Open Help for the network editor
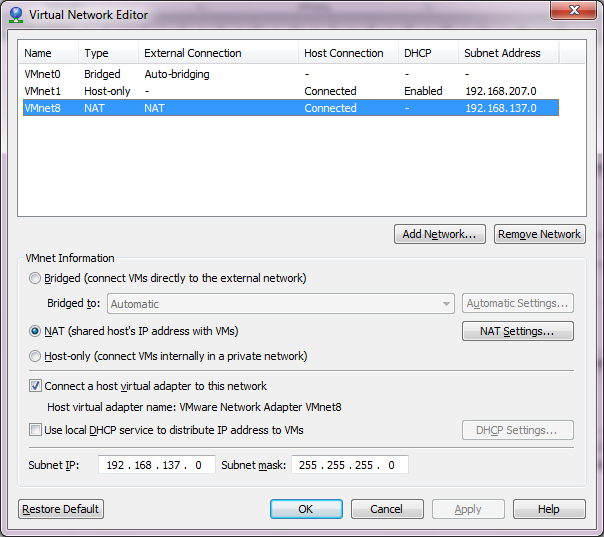The image size is (604, 537). pyautogui.click(x=549, y=509)
